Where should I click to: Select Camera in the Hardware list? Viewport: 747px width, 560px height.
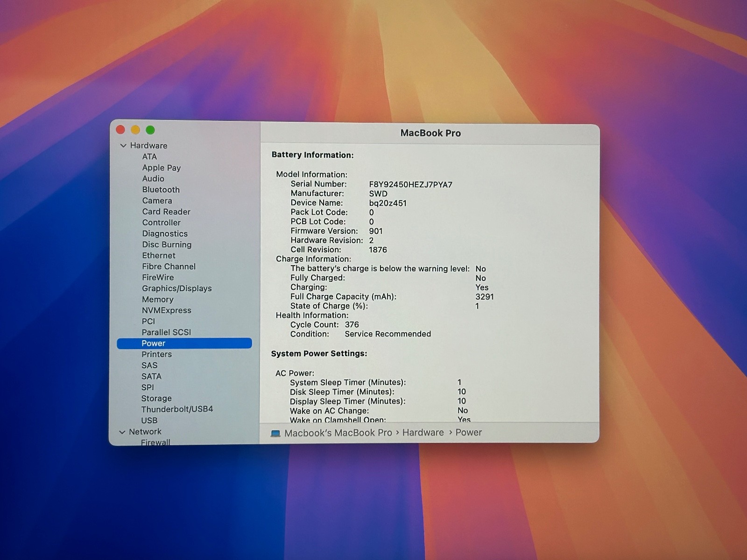point(157,201)
